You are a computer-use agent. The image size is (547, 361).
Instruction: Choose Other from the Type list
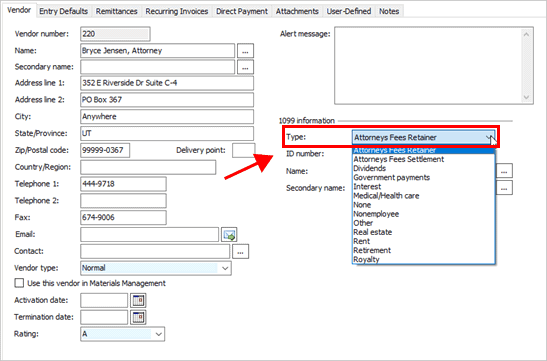coord(424,223)
